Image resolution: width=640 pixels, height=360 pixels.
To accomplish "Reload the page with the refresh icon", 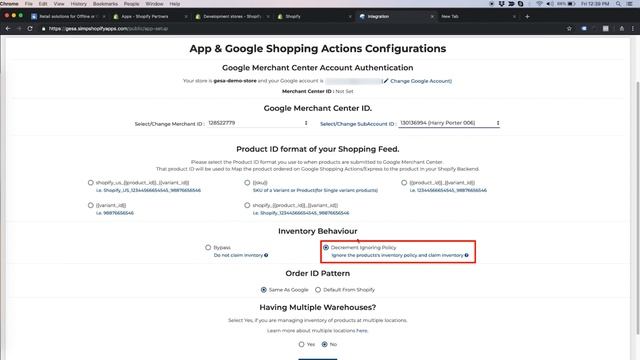I will (30, 29).
